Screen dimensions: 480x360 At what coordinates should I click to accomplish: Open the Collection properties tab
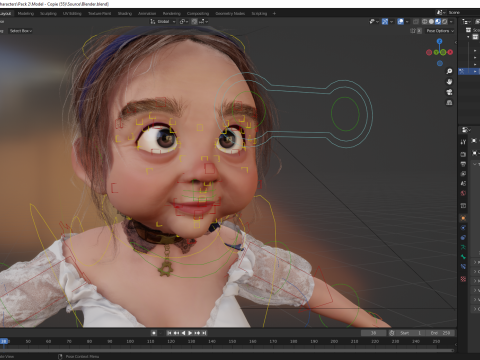[x=463, y=206]
